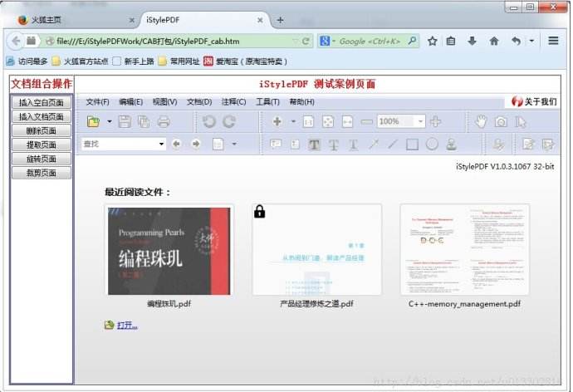Select the rectangle drawing tool
This screenshot has height=392, width=573.
click(412, 145)
